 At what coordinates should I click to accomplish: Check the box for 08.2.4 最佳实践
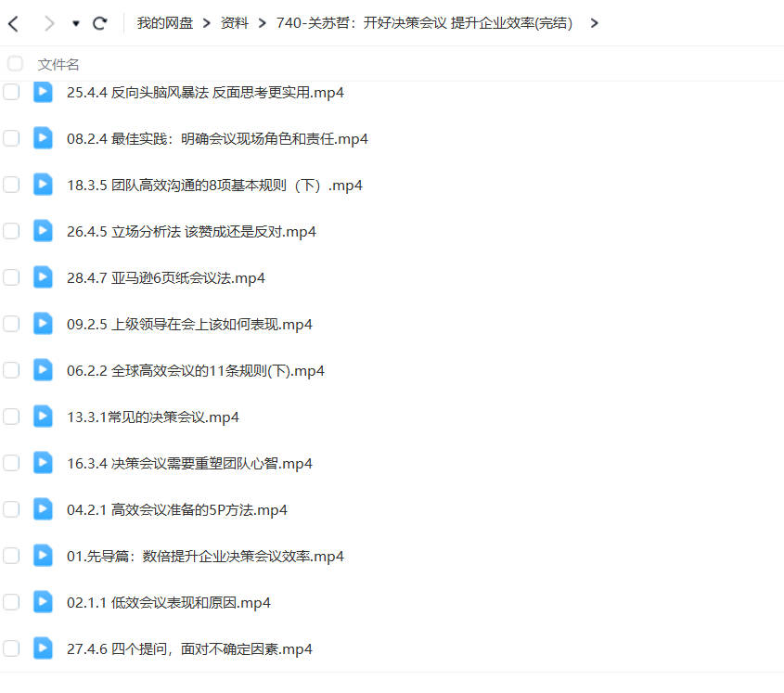(x=11, y=138)
